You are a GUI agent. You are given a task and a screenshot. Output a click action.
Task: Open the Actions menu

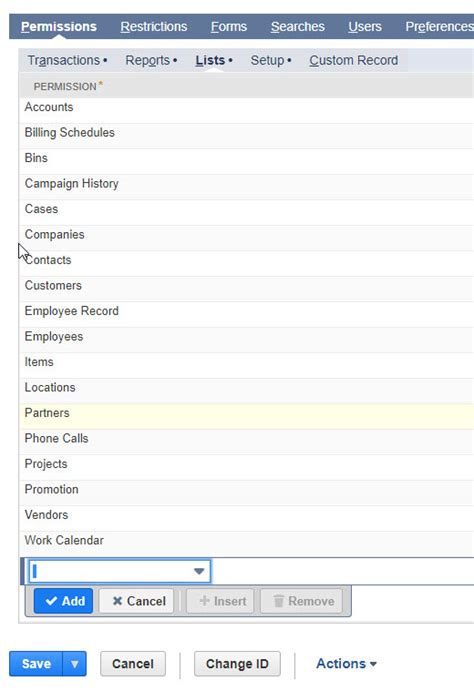(x=346, y=664)
